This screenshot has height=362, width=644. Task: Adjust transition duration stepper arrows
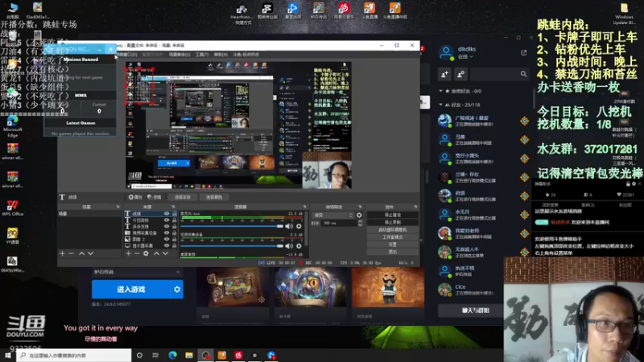pyautogui.click(x=360, y=223)
